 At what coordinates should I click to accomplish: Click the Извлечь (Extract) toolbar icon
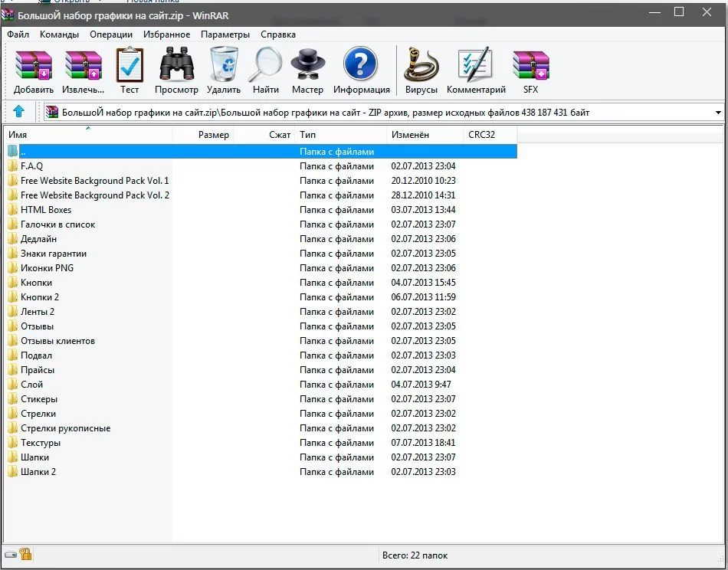(83, 66)
